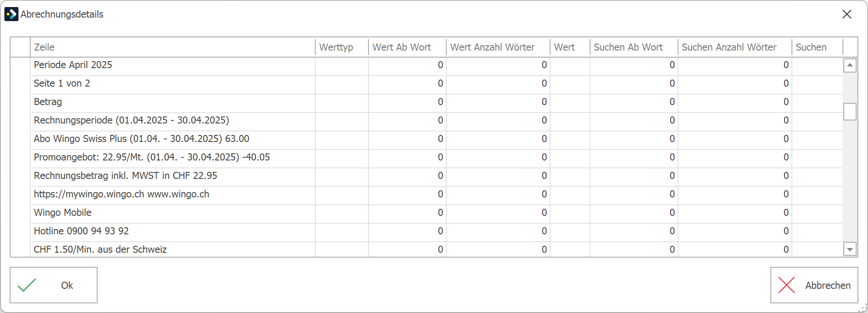Click the Suchen Ab Wort column header
Viewport: 868px width, 313px height.
pyautogui.click(x=634, y=47)
